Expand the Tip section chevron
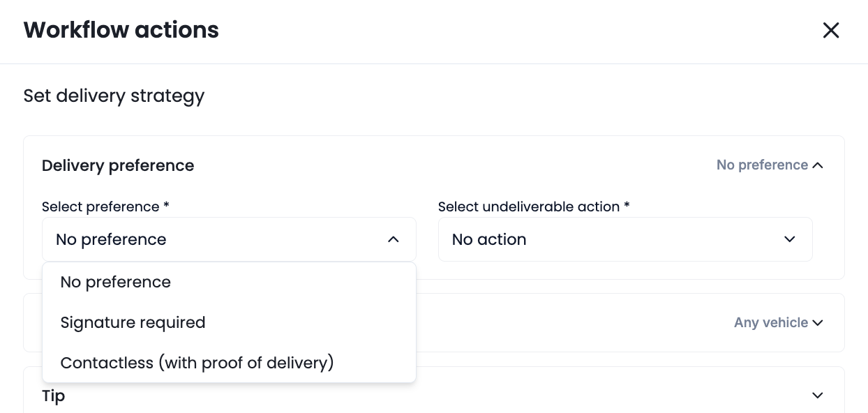Screen dimensions: 868x413 click(818, 396)
